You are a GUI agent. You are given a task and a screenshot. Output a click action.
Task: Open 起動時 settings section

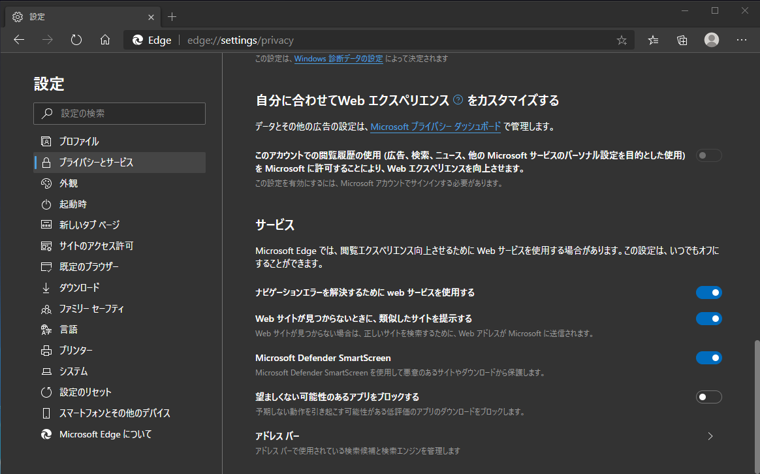119,205
